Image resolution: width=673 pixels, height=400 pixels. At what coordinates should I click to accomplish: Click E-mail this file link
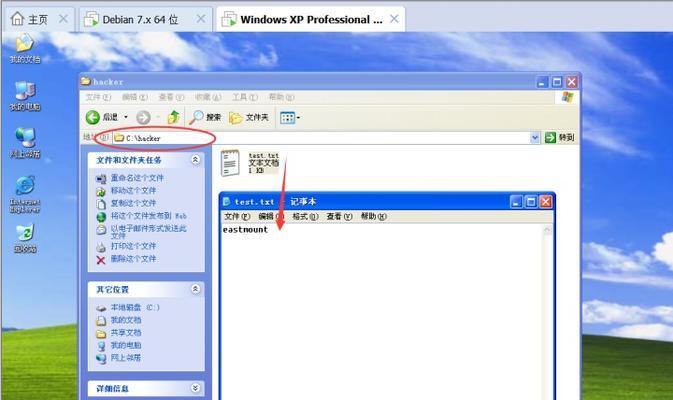tap(149, 232)
